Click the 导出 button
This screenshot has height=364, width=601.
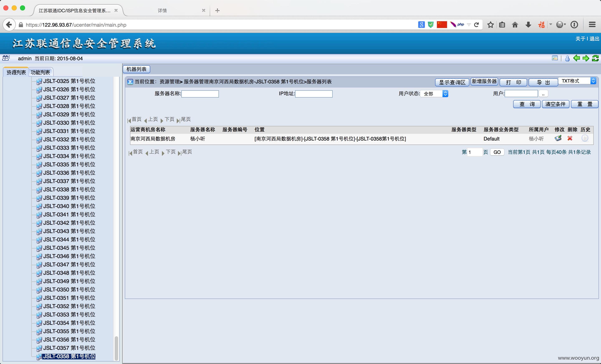pyautogui.click(x=543, y=82)
